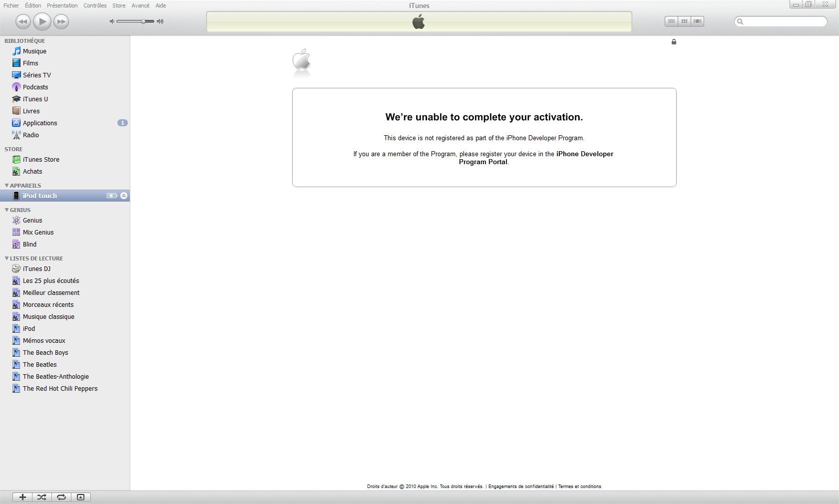839x504 pixels.
Task: Click the add playlist plus button
Action: coord(22,497)
